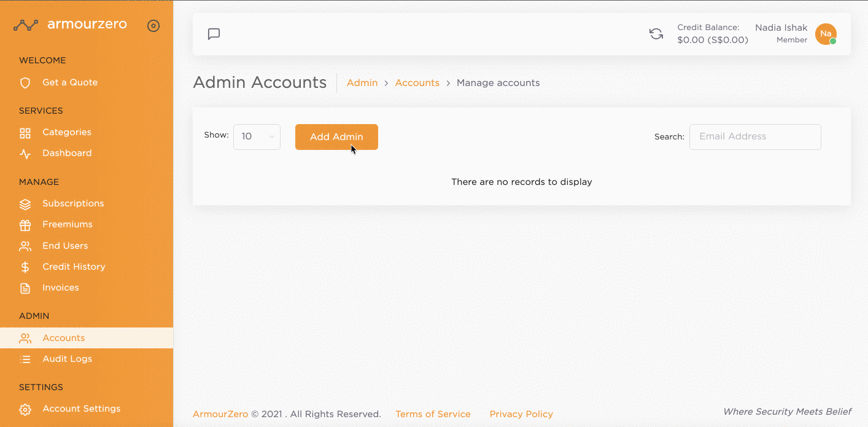Click the armourzero brand name
This screenshot has height=427, width=868.
(x=87, y=25)
